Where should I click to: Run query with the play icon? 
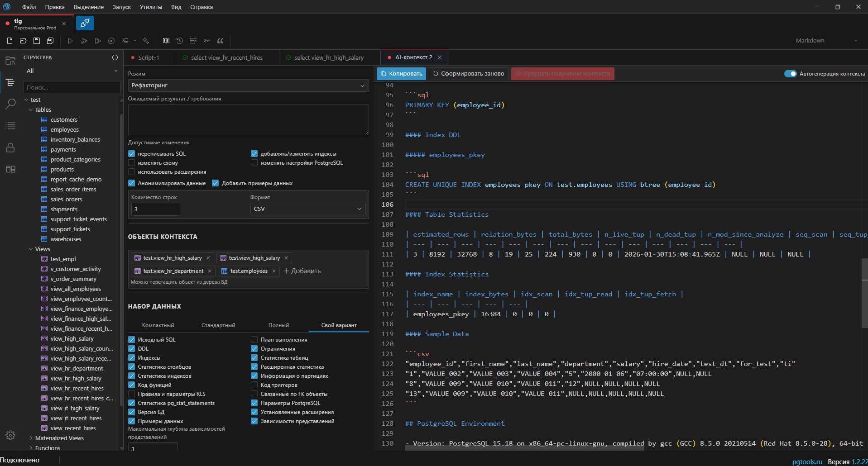click(70, 41)
